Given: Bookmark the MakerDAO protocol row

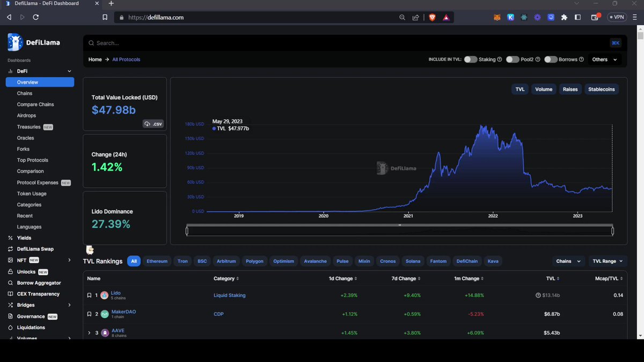Looking at the screenshot, I should tap(89, 314).
